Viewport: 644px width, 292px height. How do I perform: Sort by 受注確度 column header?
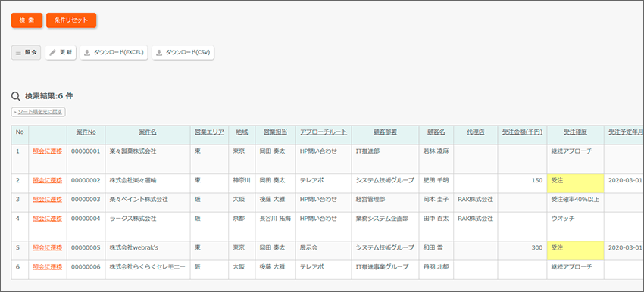click(x=575, y=132)
